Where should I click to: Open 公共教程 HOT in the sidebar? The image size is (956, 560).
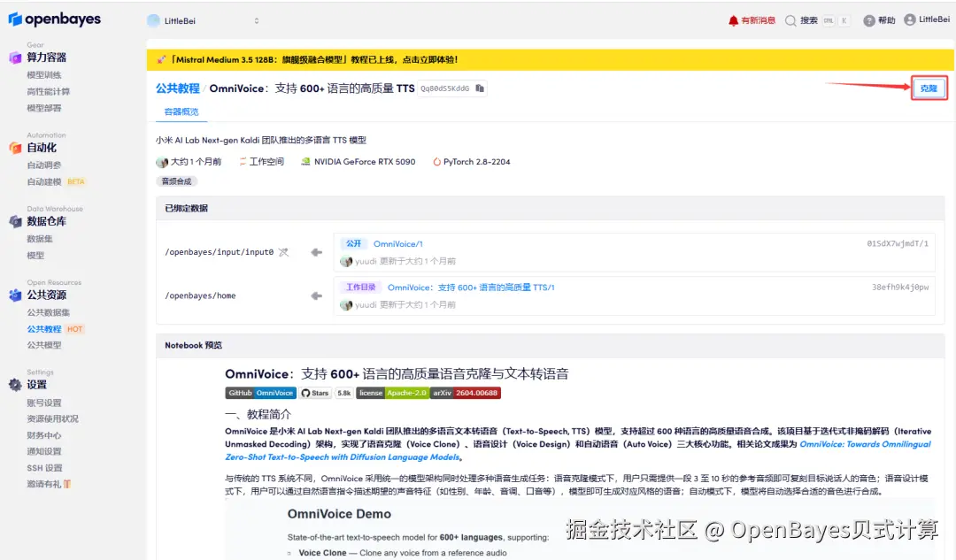(55, 329)
